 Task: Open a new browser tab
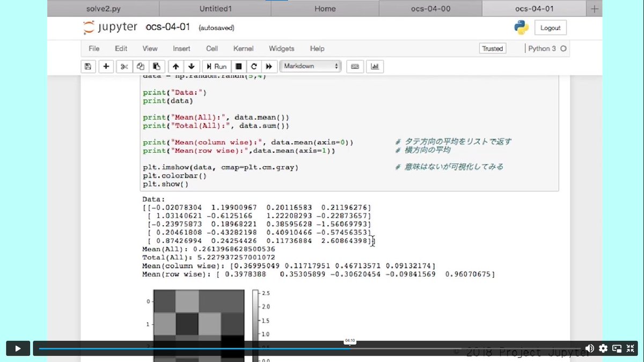tap(594, 9)
